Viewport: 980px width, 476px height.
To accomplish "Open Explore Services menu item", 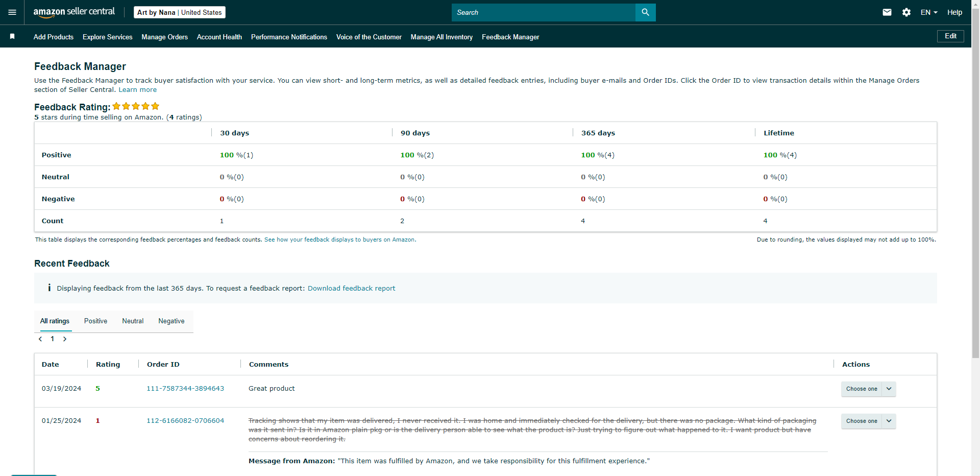I will 108,37.
